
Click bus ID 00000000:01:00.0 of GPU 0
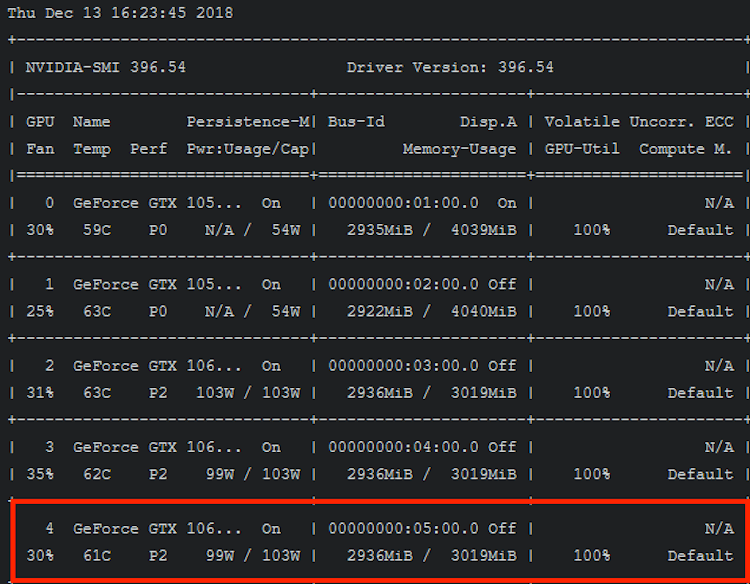point(403,203)
